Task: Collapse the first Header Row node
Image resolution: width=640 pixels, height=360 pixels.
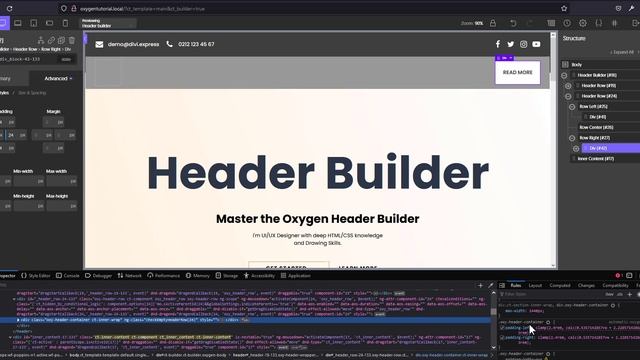Action: [568, 86]
